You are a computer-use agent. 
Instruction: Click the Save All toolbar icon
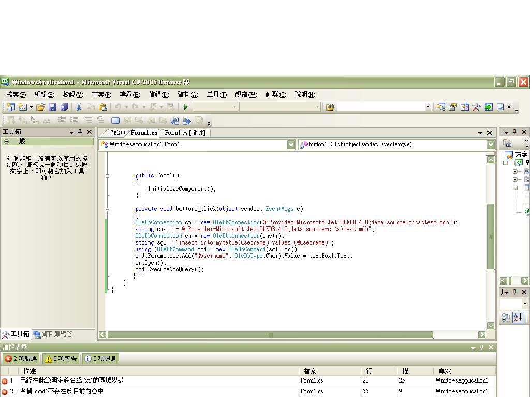coord(64,107)
